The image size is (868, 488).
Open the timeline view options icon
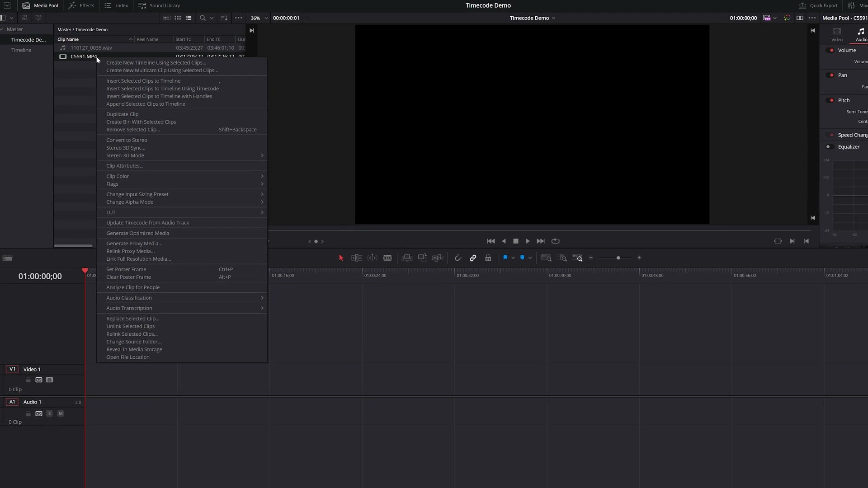(7, 258)
